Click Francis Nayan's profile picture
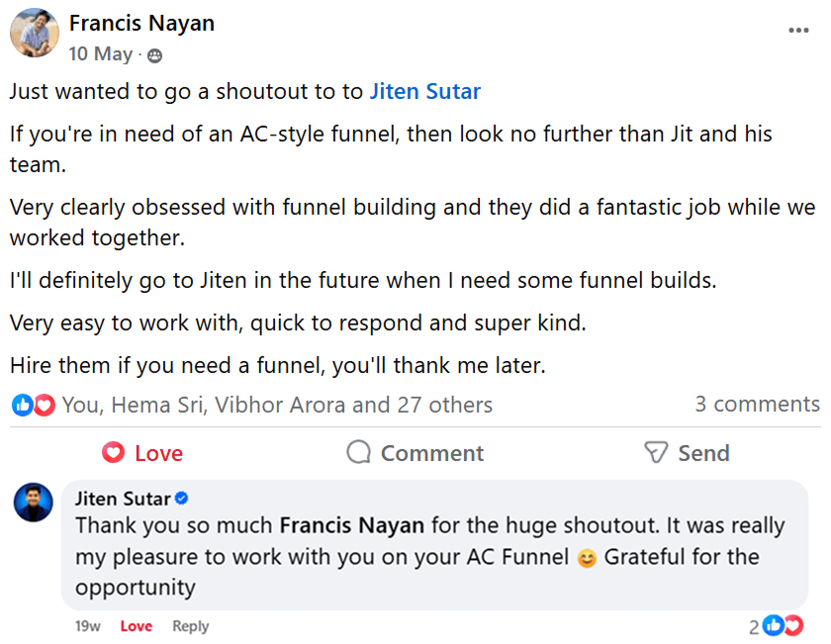831x644 pixels. click(34, 34)
